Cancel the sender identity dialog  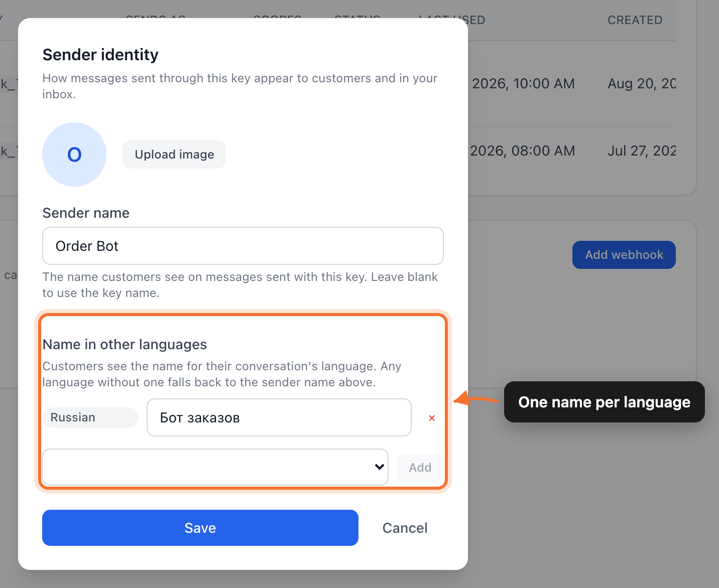coord(405,528)
